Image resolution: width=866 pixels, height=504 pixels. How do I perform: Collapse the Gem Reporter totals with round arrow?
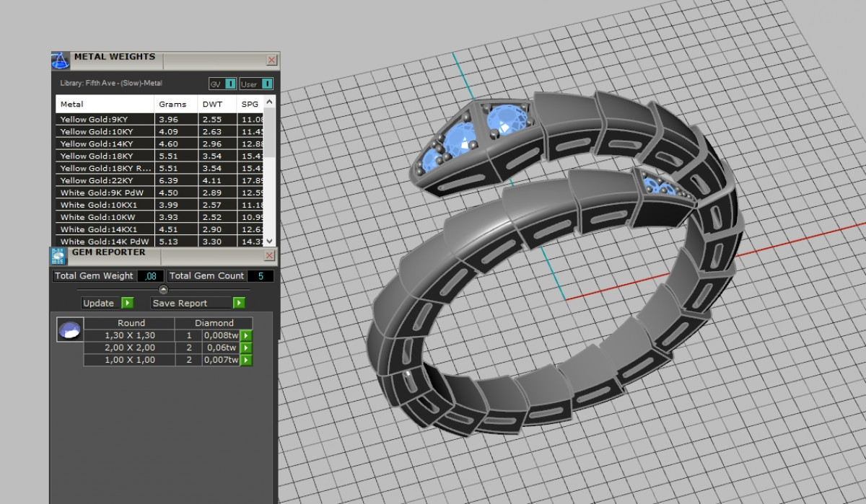tap(163, 290)
